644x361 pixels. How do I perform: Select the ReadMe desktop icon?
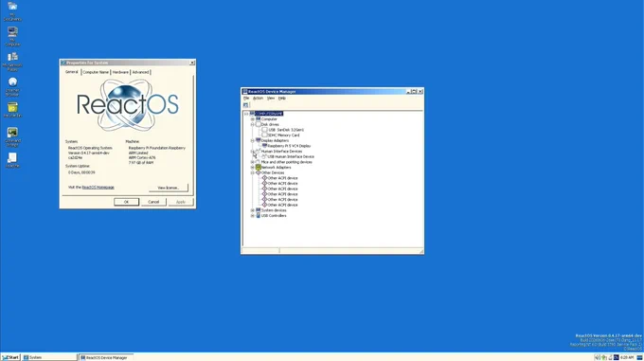tap(12, 160)
